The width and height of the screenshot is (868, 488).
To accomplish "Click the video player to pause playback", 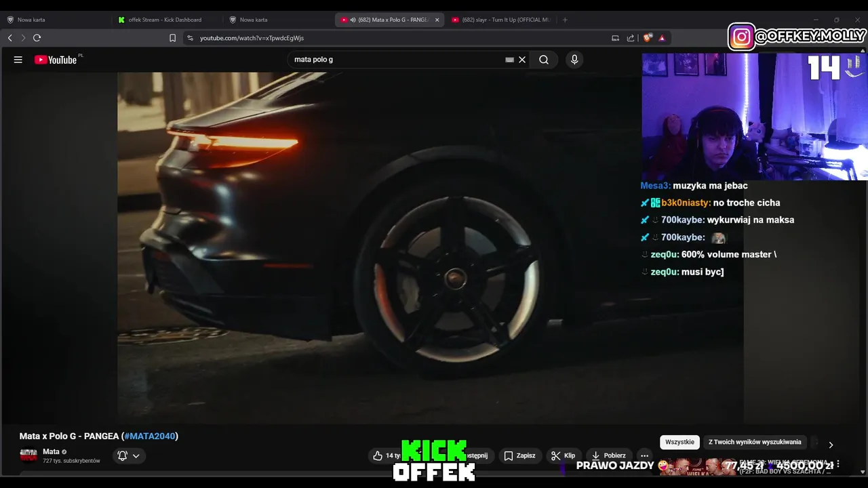I will point(431,247).
